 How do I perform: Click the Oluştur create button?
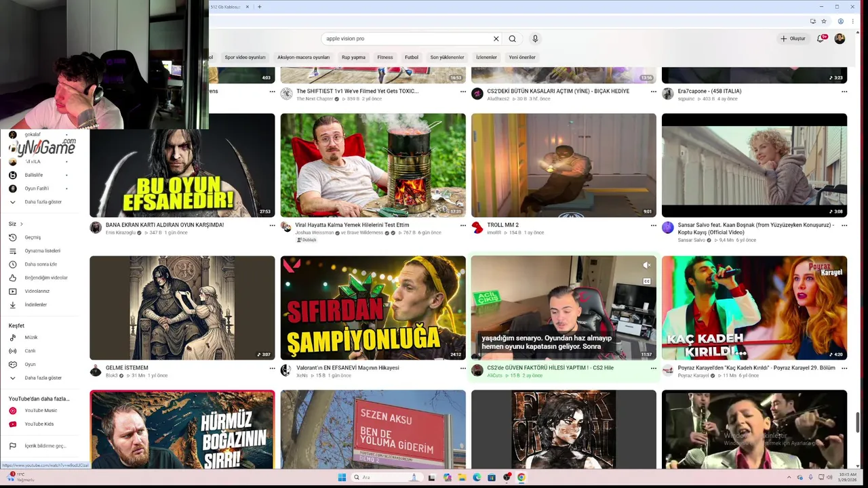coord(793,39)
